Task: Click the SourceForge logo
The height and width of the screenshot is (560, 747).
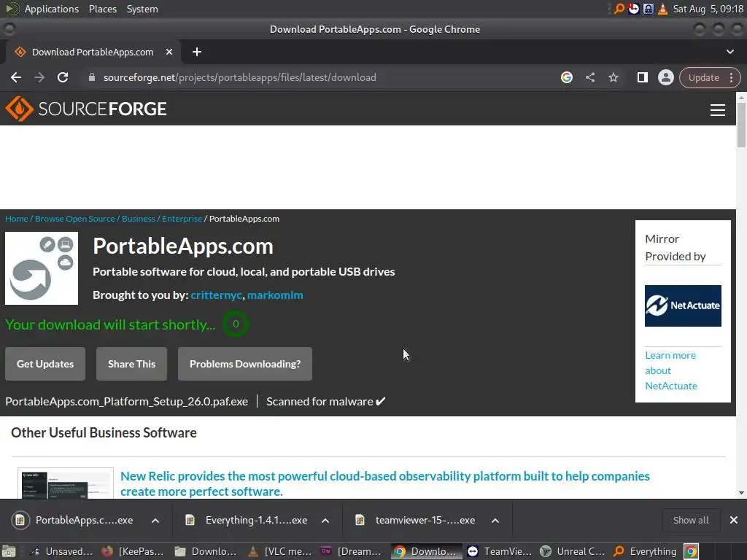Action: (x=86, y=109)
